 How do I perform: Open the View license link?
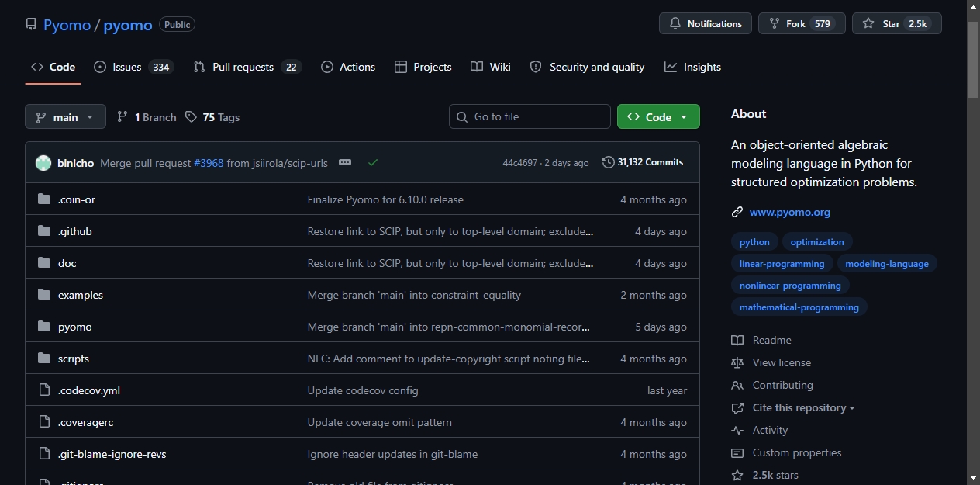[771, 362]
